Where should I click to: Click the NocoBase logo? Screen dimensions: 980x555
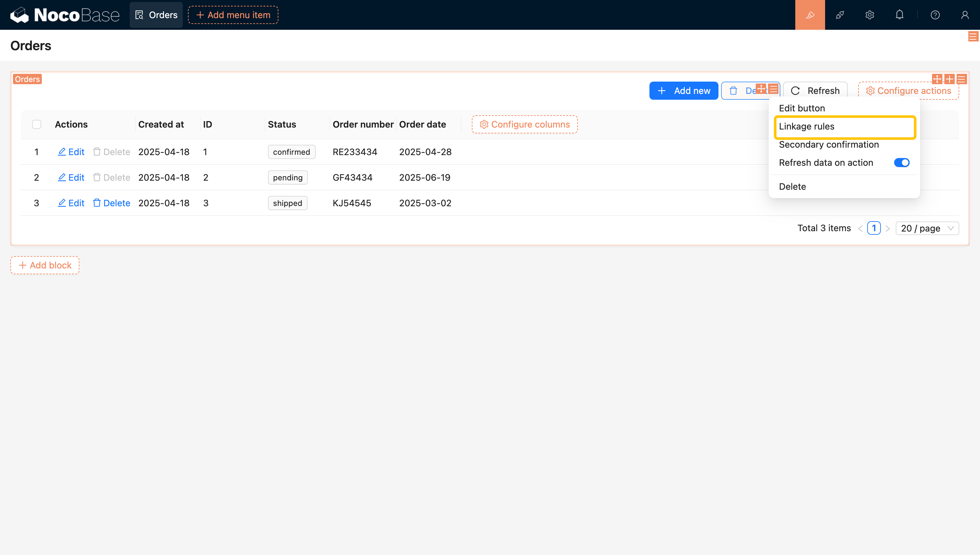pyautogui.click(x=65, y=15)
